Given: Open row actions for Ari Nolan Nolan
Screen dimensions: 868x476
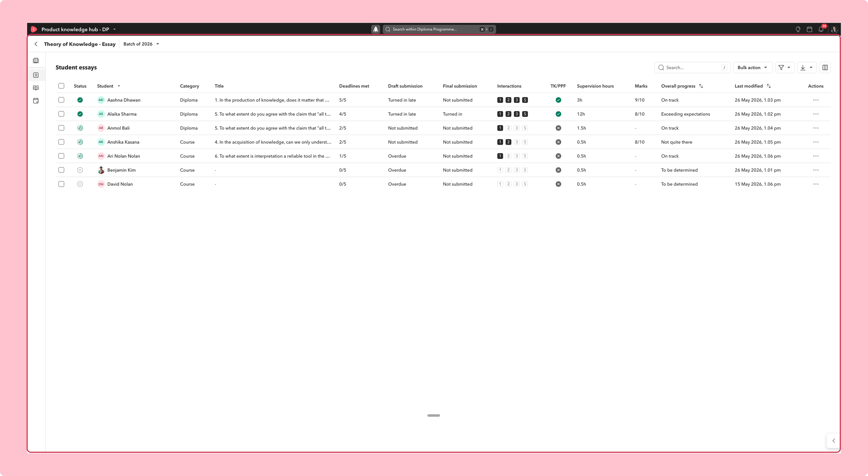Looking at the screenshot, I should tap(815, 156).
